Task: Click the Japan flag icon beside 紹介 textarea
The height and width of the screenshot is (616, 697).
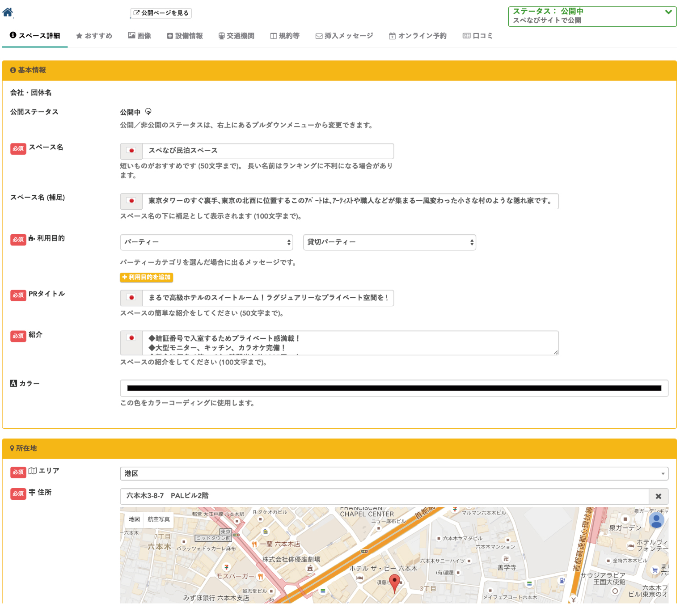Action: (x=131, y=338)
